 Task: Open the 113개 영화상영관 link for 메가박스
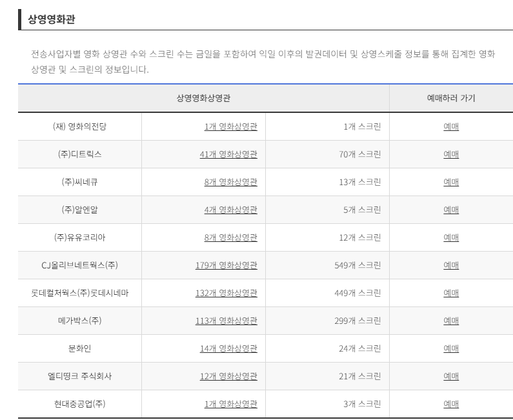point(226,321)
